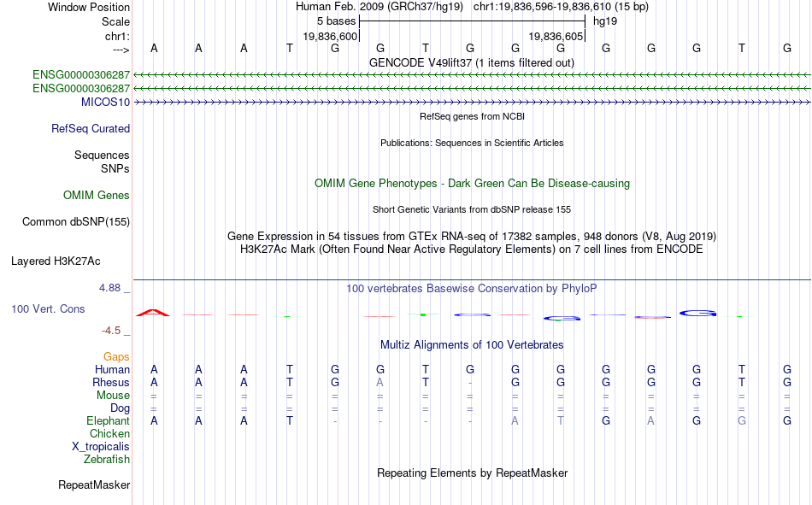Click the Common dbSNP(155) track label
Viewport: 812px width, 505px height.
[x=75, y=221]
